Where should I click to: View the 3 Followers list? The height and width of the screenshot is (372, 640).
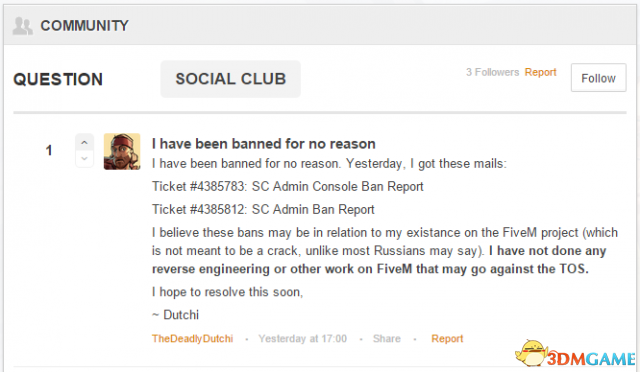(x=493, y=72)
